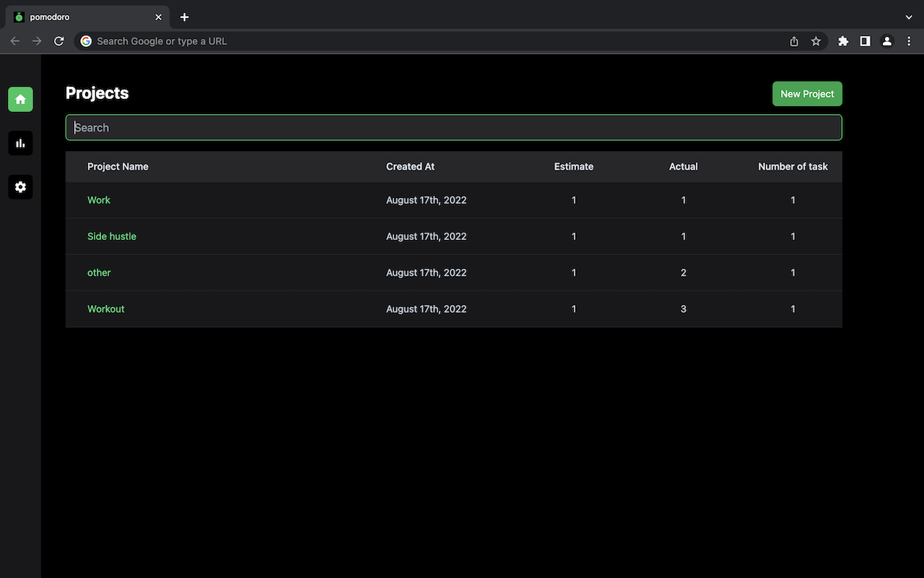Viewport: 924px width, 578px height.
Task: Click the Side hustle row creation date
Action: [x=427, y=236]
